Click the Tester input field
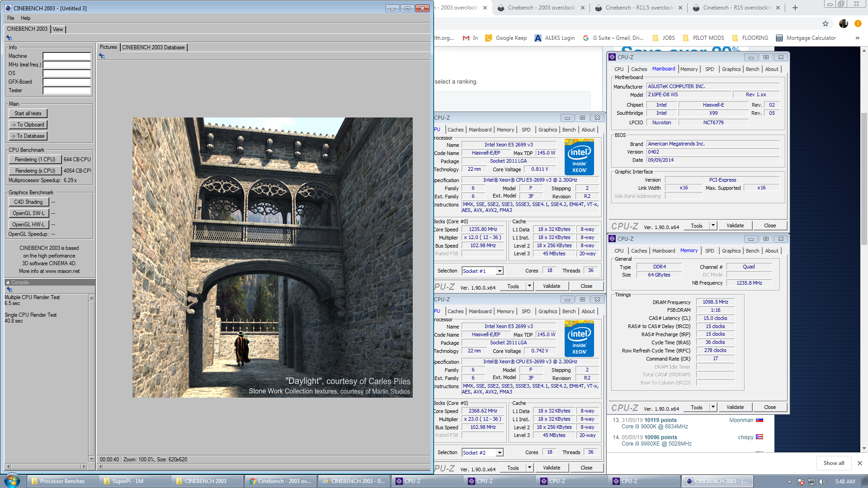Screen dimensions: 868x488 (x=67, y=90)
